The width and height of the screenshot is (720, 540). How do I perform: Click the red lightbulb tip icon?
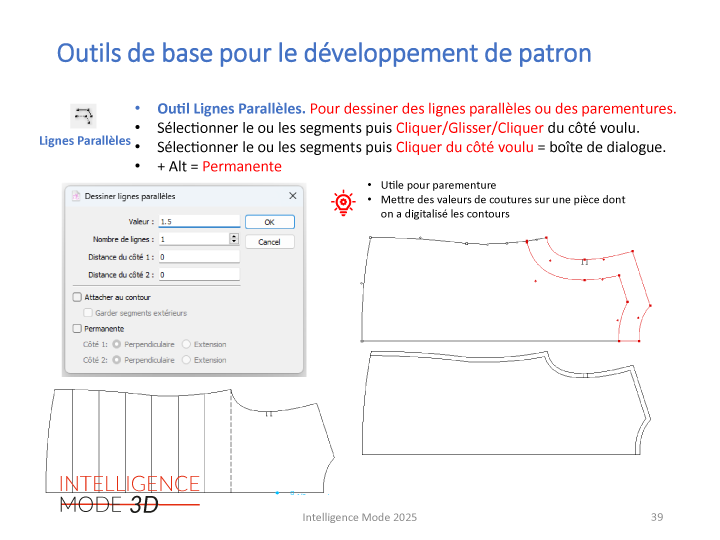(343, 202)
